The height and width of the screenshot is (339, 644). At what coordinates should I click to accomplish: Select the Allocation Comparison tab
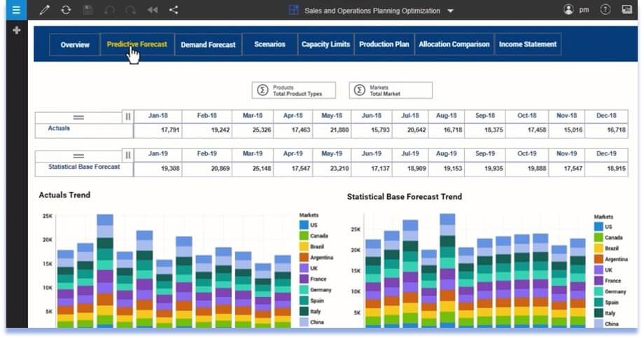click(454, 44)
